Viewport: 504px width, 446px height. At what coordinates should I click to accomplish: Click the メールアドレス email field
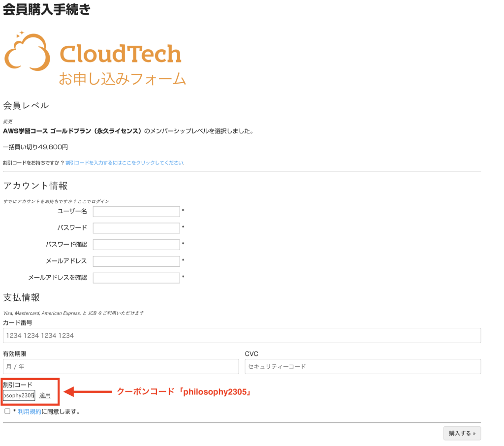click(x=136, y=261)
